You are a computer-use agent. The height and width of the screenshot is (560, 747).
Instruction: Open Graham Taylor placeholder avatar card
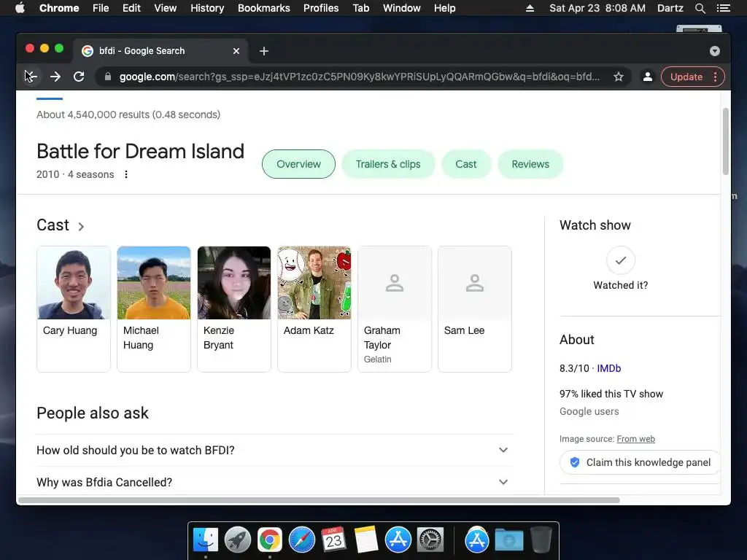395,308
